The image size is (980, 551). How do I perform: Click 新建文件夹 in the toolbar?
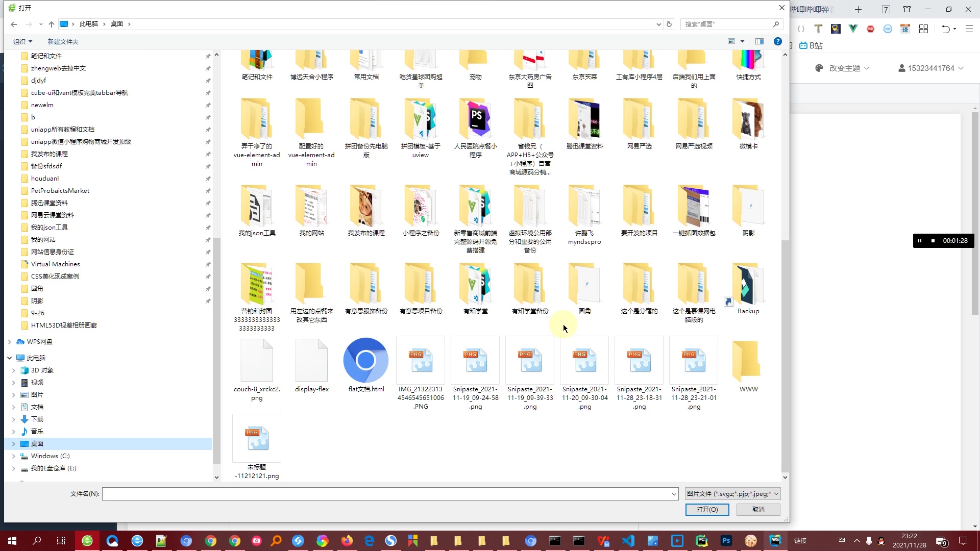click(63, 41)
